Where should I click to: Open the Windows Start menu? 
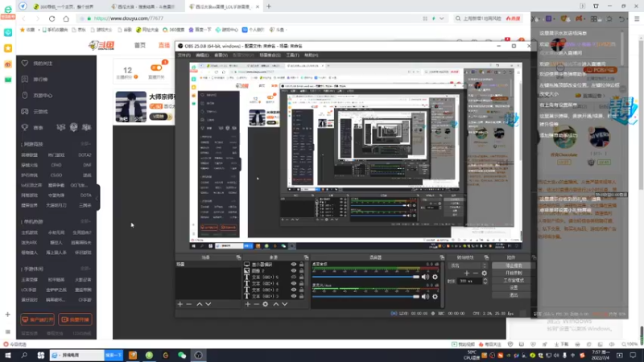8,356
